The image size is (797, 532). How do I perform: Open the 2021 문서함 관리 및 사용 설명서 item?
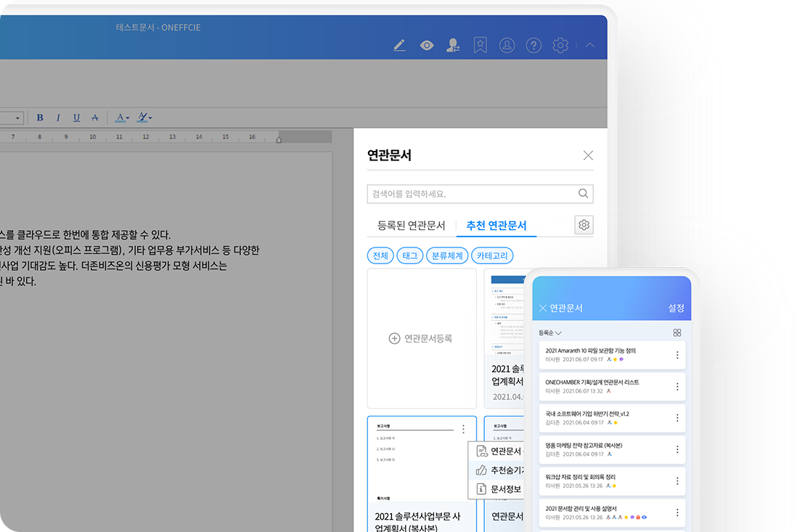[612, 512]
